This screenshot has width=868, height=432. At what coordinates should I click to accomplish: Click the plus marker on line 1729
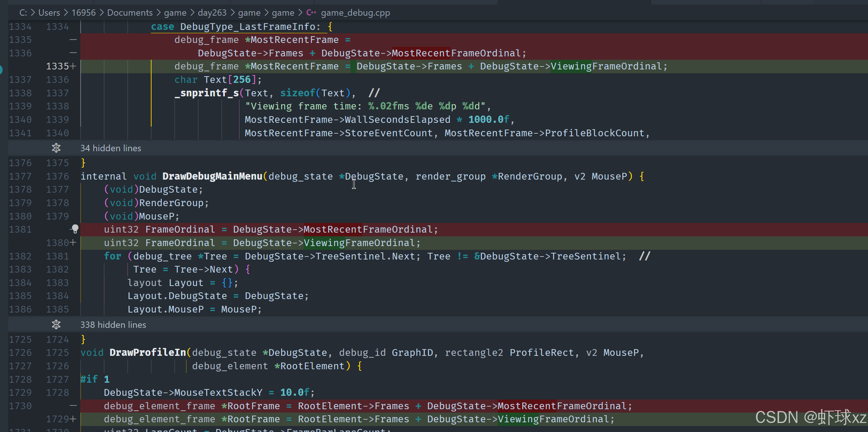(73, 419)
